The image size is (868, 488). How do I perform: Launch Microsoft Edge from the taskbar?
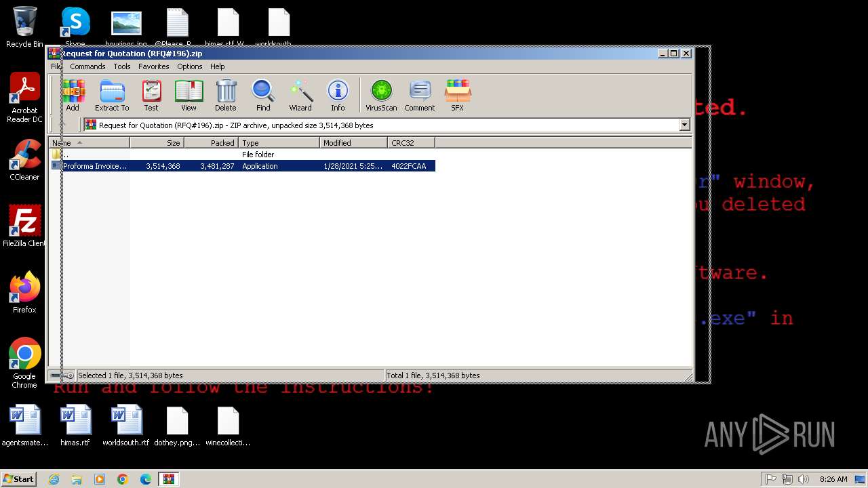[x=146, y=479]
